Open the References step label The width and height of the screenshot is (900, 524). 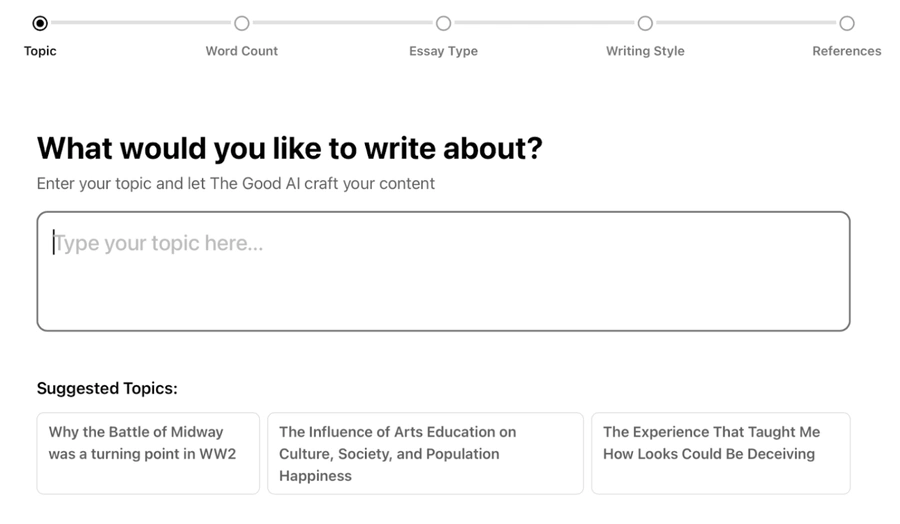pyautogui.click(x=847, y=51)
